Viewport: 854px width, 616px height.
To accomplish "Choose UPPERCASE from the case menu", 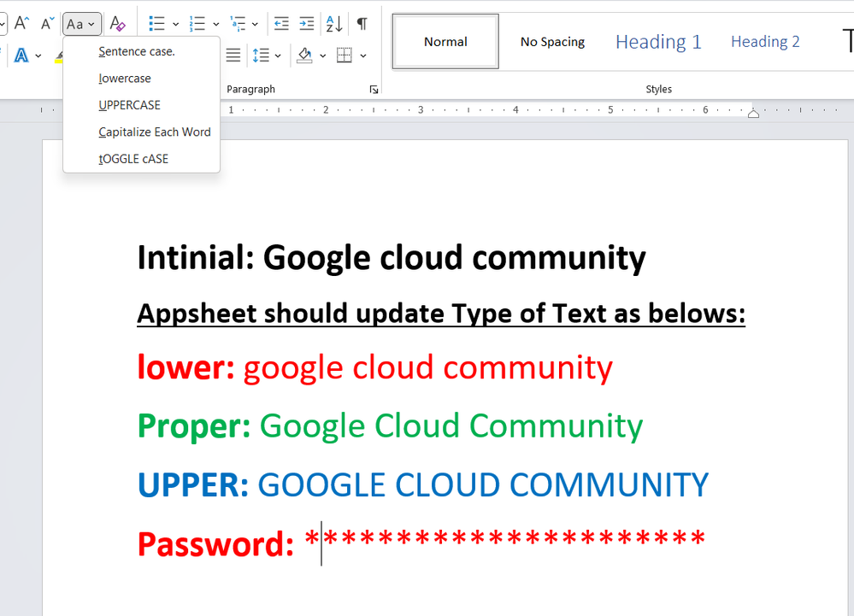I will point(142,105).
